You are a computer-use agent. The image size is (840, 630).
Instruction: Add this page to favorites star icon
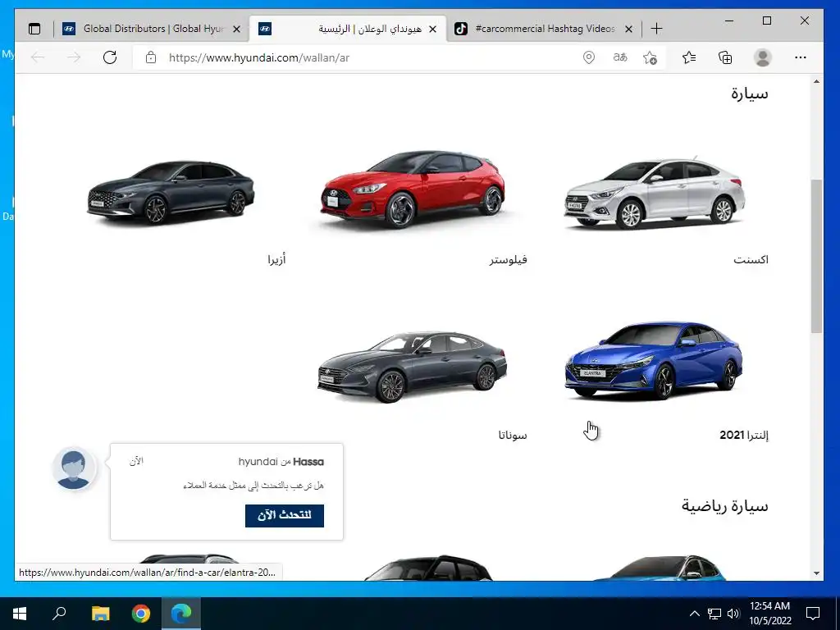coord(650,57)
